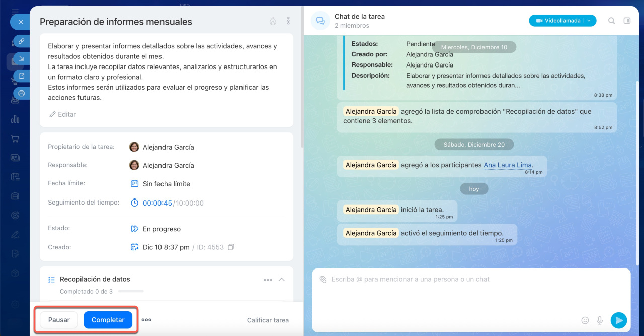Collapse the Recopilación de datos checklist
This screenshot has height=336, width=644.
(282, 280)
